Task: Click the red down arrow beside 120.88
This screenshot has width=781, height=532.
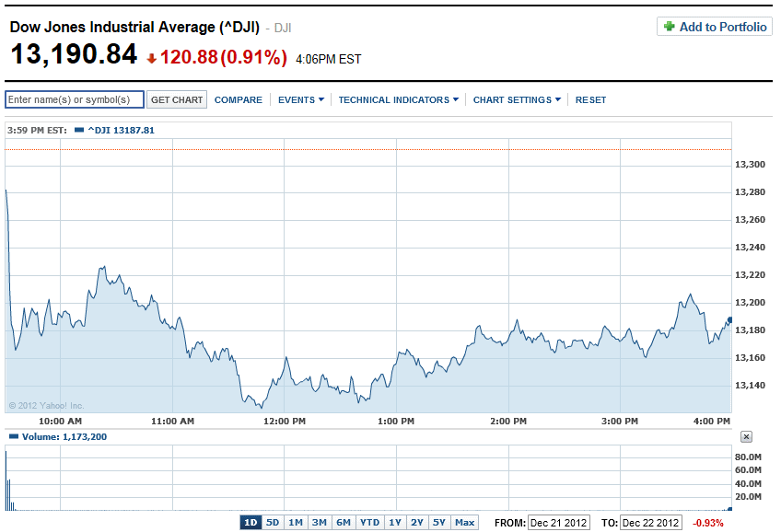Action: point(151,59)
